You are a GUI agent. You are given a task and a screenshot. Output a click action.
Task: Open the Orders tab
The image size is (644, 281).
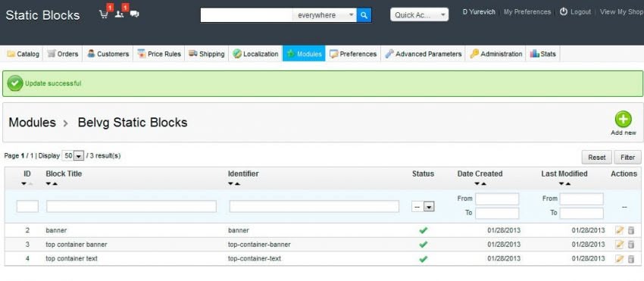[x=63, y=54]
